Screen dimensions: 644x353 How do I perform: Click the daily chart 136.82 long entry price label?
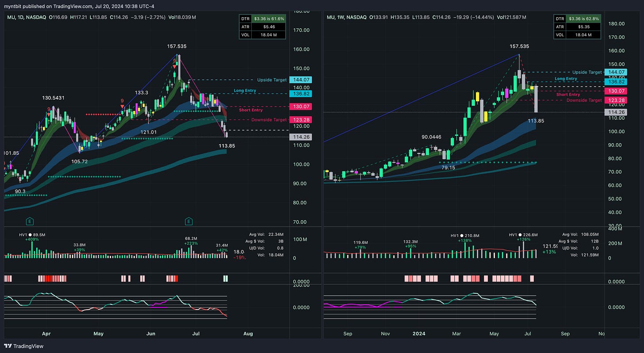[x=301, y=94]
